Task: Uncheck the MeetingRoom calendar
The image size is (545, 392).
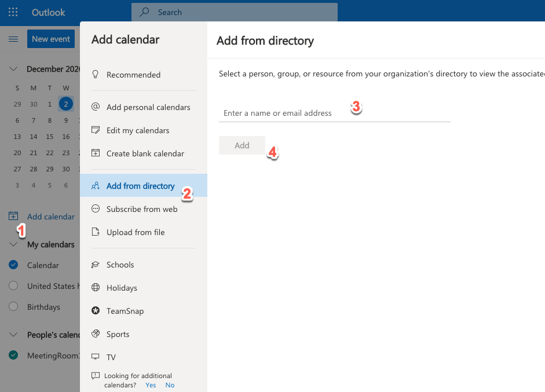Action: point(13,355)
